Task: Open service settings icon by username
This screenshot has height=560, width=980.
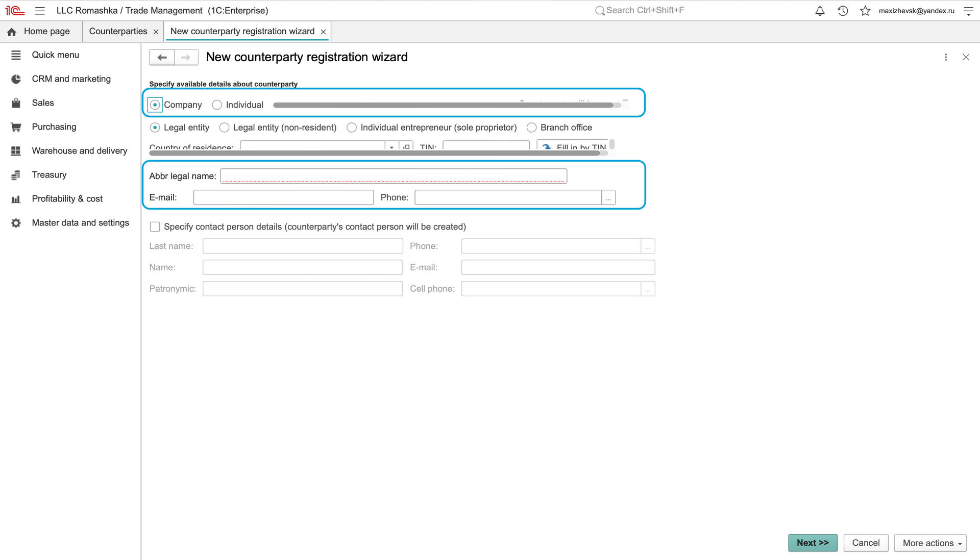Action: pyautogui.click(x=968, y=11)
